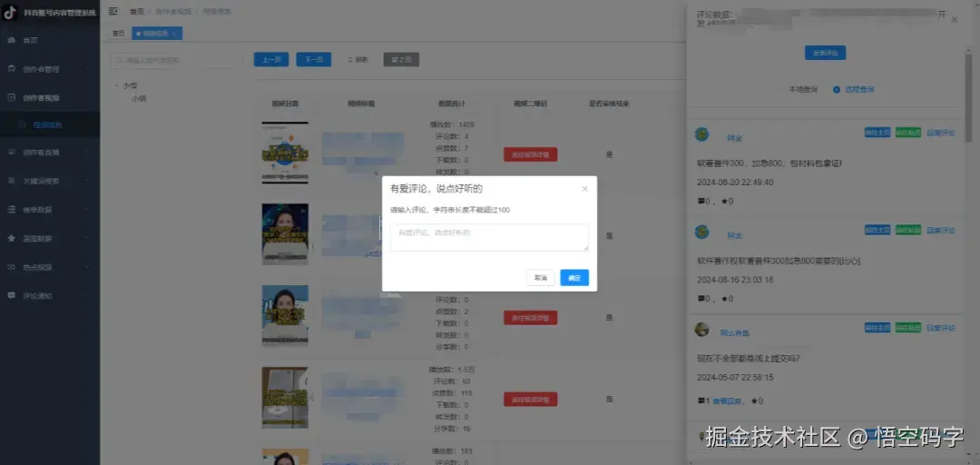Screen dimensions: 980x465
Task: Close the 评论数据 drawer with its X
Action: 955,20
